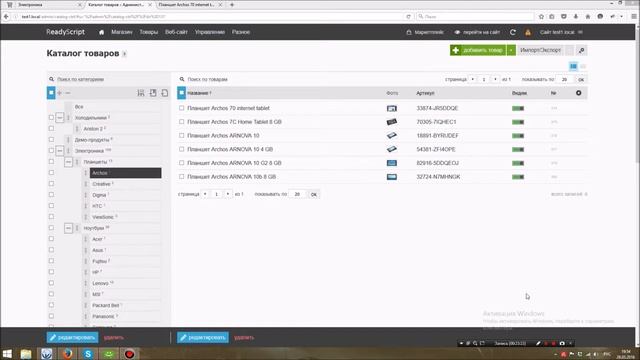
Task: Click the green add product button
Action: coord(478,50)
